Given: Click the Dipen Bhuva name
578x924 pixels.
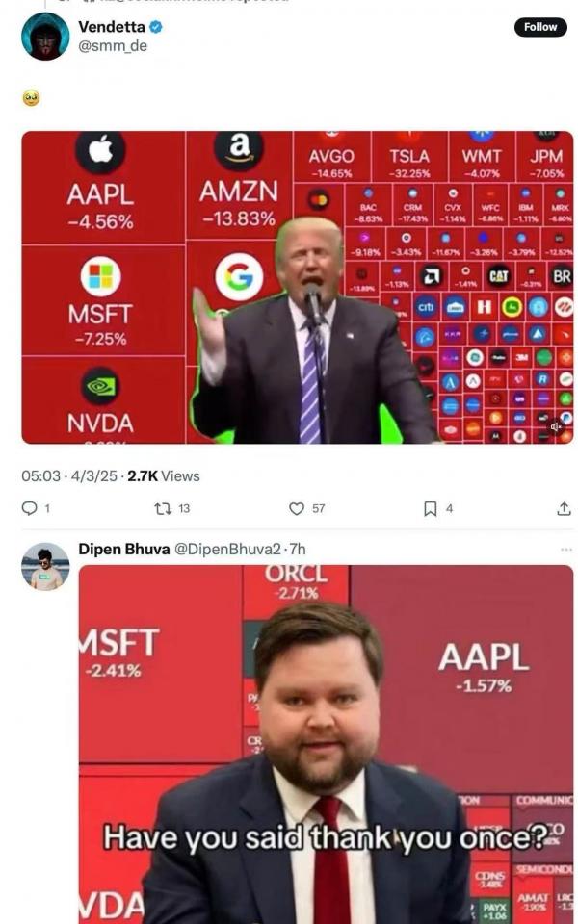Looking at the screenshot, I should coord(124,550).
